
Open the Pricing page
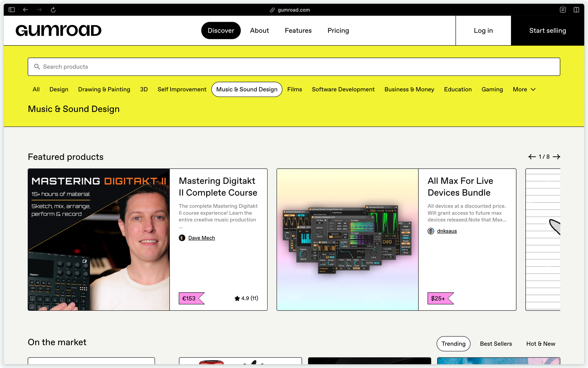point(338,31)
